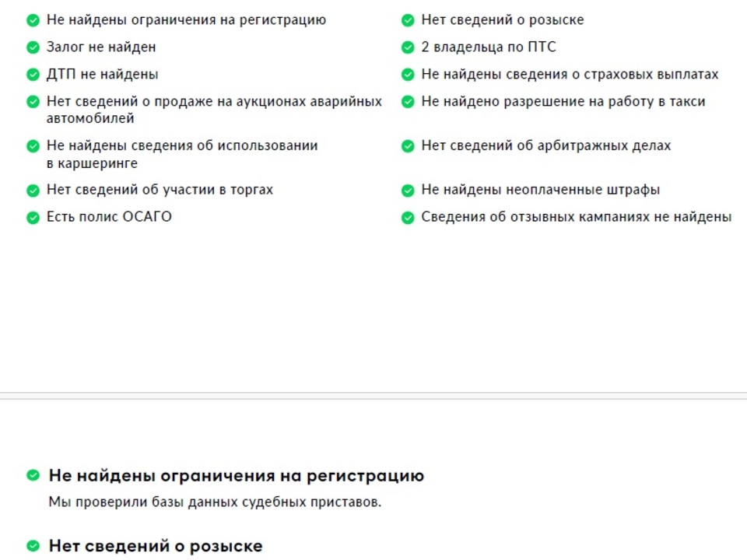The width and height of the screenshot is (747, 560).
Task: Click check icon beside 'Нет сведений об участии в торгах'
Action: (33, 191)
